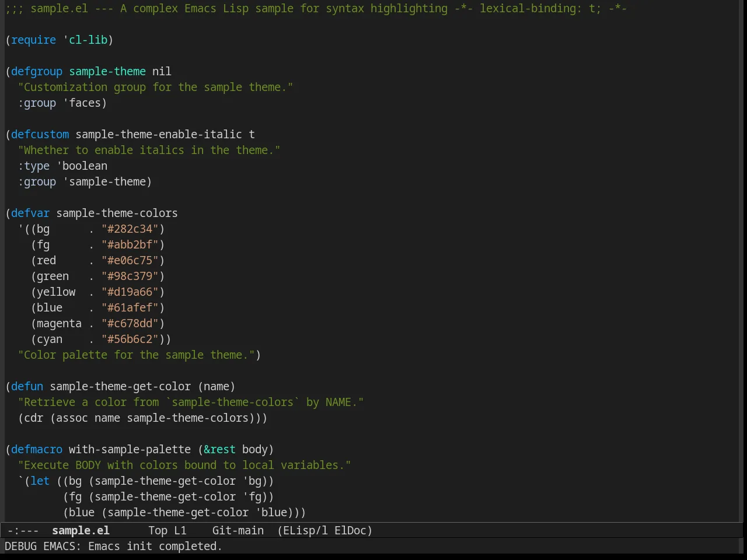Click the docstring "Customization group for the sample theme."
Screen dimensions: 747x560
(155, 87)
